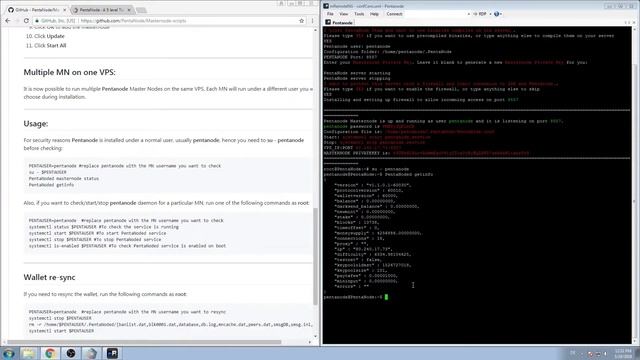Click the MASTERNODE PRIVATEKEY line in terminal
Screen dimensions: 640x360
coord(426,153)
